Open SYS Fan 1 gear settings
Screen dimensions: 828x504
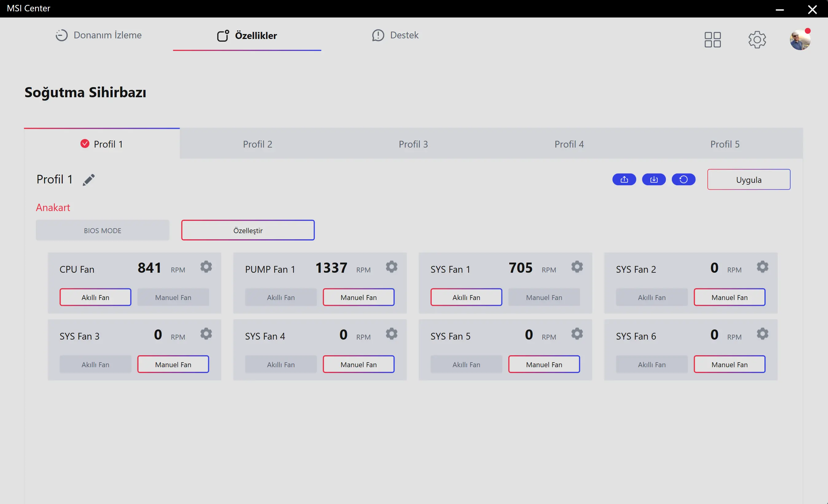point(577,267)
